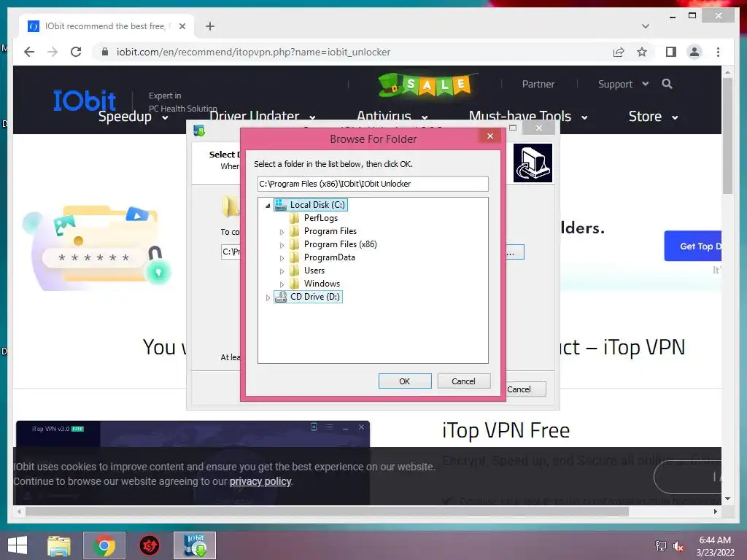Image resolution: width=747 pixels, height=560 pixels.
Task: Click the Get Top Deal button
Action: (693, 246)
